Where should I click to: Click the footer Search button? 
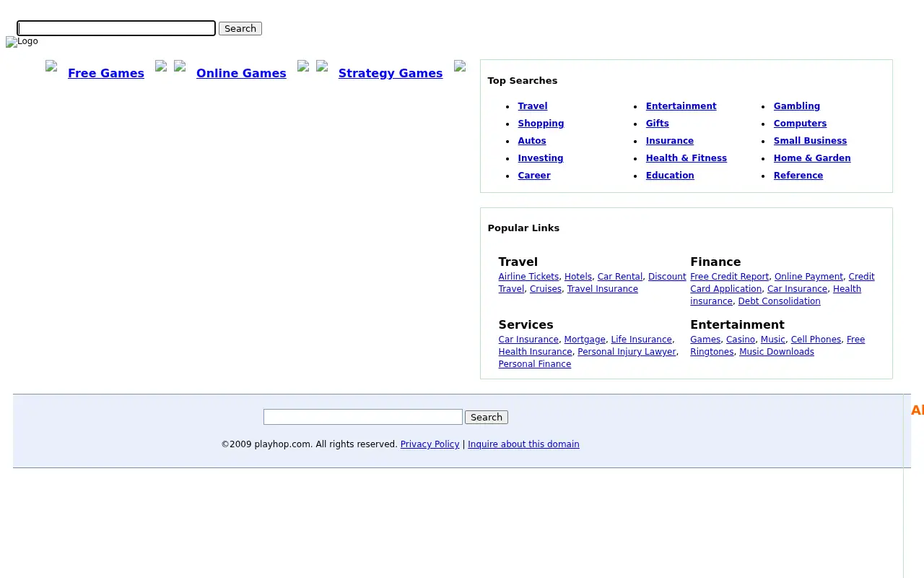487,418
